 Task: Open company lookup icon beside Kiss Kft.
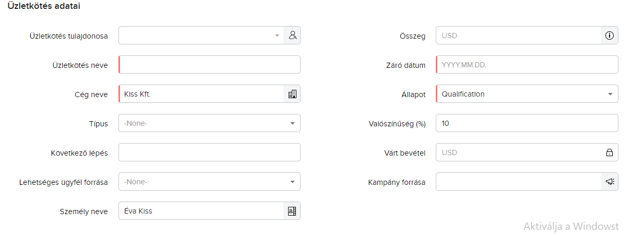tap(292, 94)
